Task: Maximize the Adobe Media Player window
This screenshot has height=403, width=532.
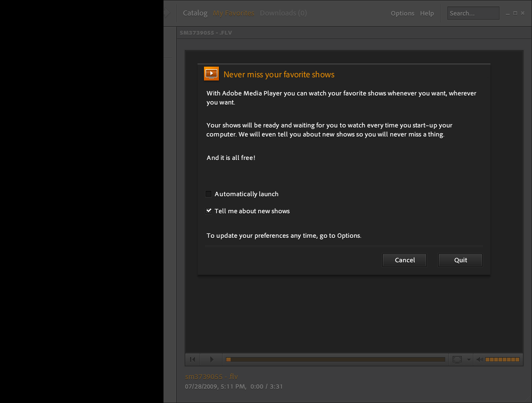Action: pyautogui.click(x=515, y=13)
